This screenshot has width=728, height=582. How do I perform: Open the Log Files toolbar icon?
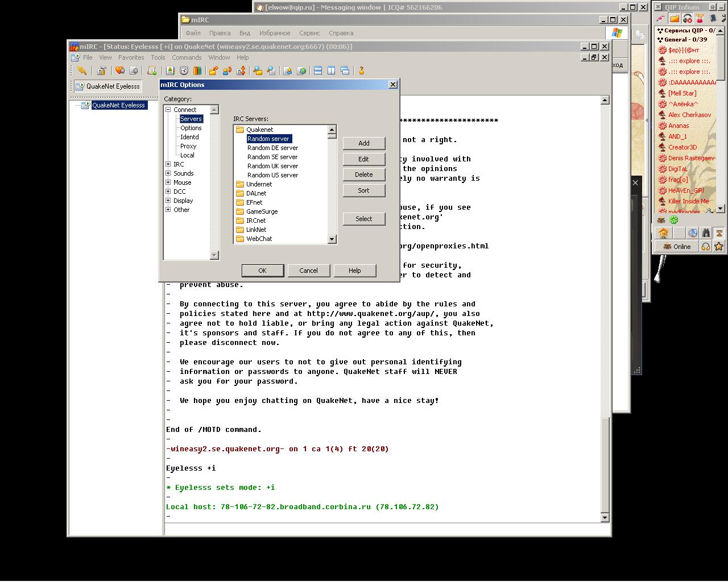(x=271, y=70)
